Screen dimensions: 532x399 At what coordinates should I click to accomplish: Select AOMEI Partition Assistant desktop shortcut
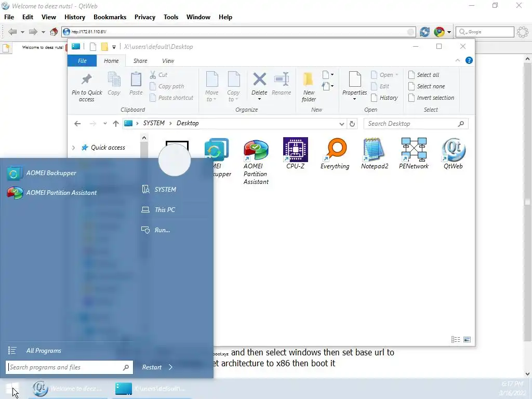256,162
